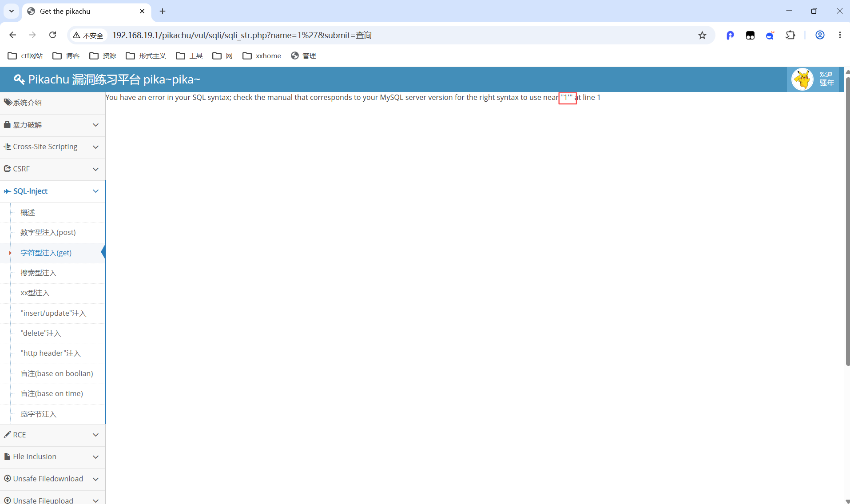
Task: Open the xx型注入 page
Action: coord(35,293)
